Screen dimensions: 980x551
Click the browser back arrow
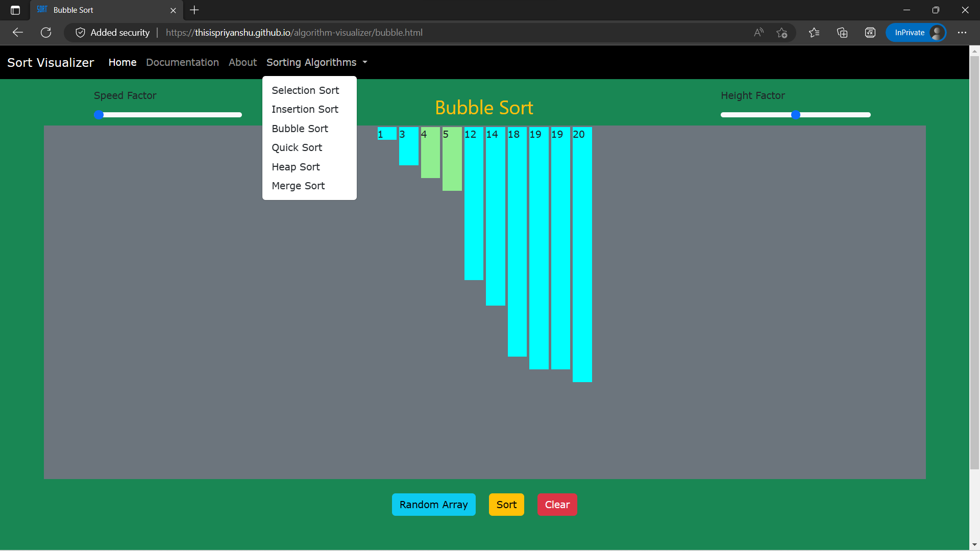point(18,33)
